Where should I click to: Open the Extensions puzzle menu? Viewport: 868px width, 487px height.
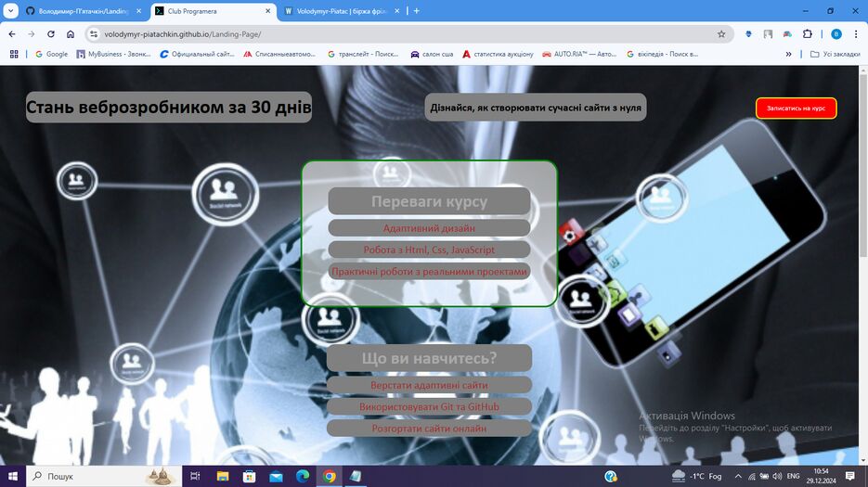pyautogui.click(x=807, y=34)
